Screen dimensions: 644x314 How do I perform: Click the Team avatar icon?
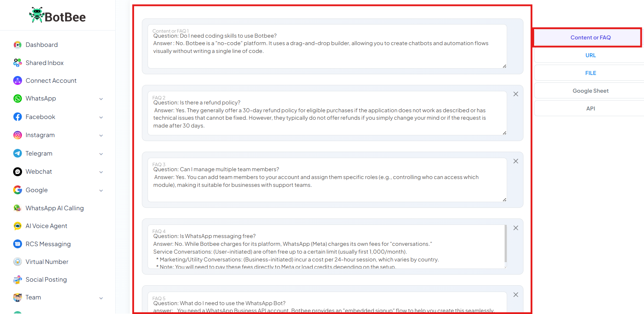point(17,297)
